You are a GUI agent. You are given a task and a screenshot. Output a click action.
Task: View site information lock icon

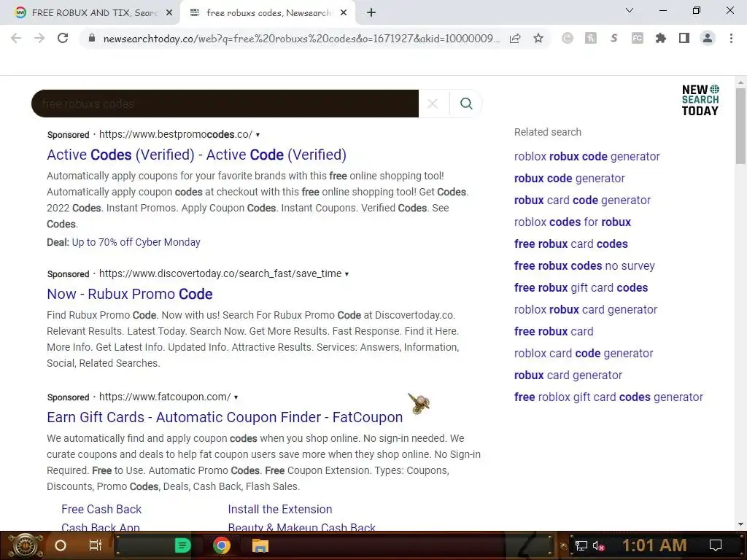click(92, 38)
